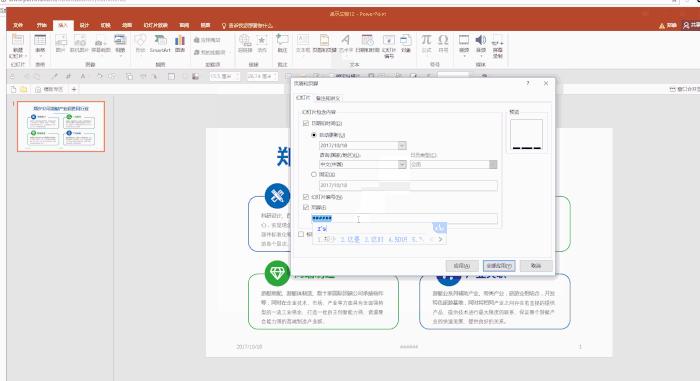Click the footer text input field
The image size is (700, 381).
click(x=404, y=218)
